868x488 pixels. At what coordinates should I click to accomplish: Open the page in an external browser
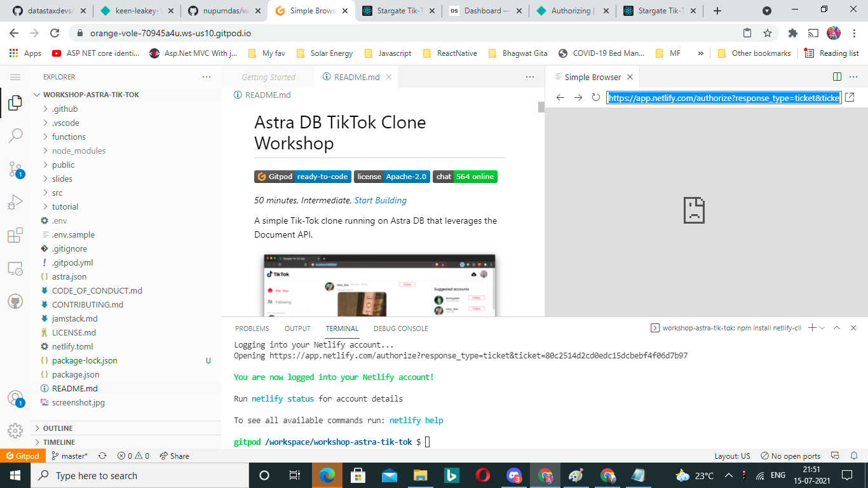pos(850,98)
